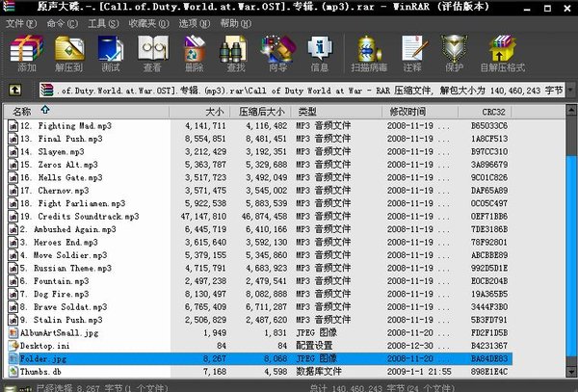Click the 删除 (Delete) icon
The image size is (578, 392).
(195, 53)
